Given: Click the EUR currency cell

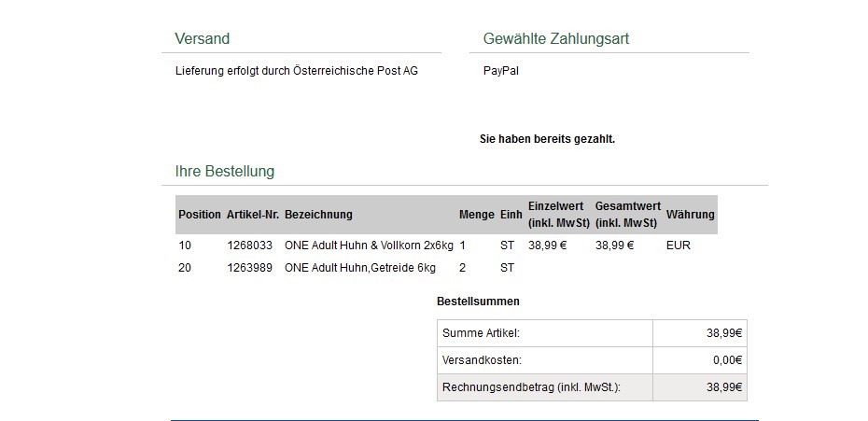Looking at the screenshot, I should (x=679, y=246).
